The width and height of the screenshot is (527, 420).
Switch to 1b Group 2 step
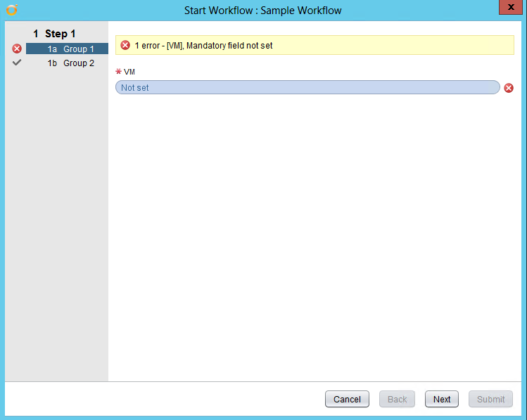coord(70,63)
